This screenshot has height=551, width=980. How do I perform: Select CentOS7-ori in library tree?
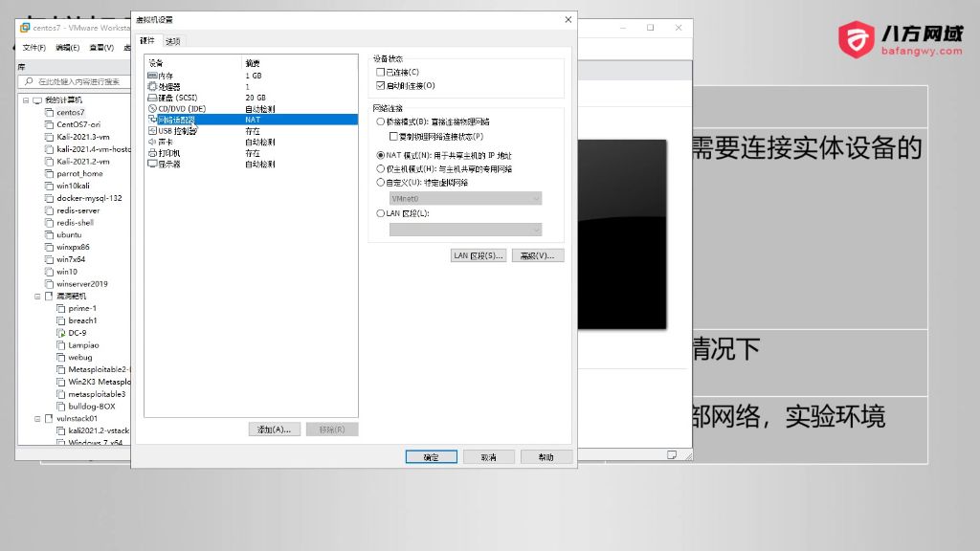tap(78, 124)
